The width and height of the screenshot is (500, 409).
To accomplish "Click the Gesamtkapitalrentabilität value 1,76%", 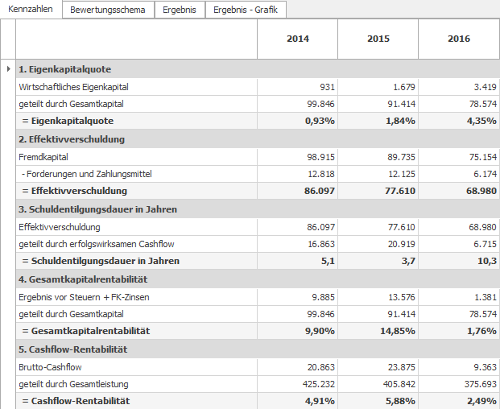I will 482,331.
